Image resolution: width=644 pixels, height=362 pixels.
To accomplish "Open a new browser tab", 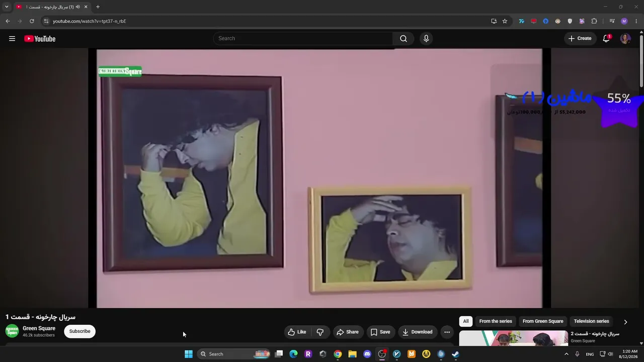I will 98,7.
